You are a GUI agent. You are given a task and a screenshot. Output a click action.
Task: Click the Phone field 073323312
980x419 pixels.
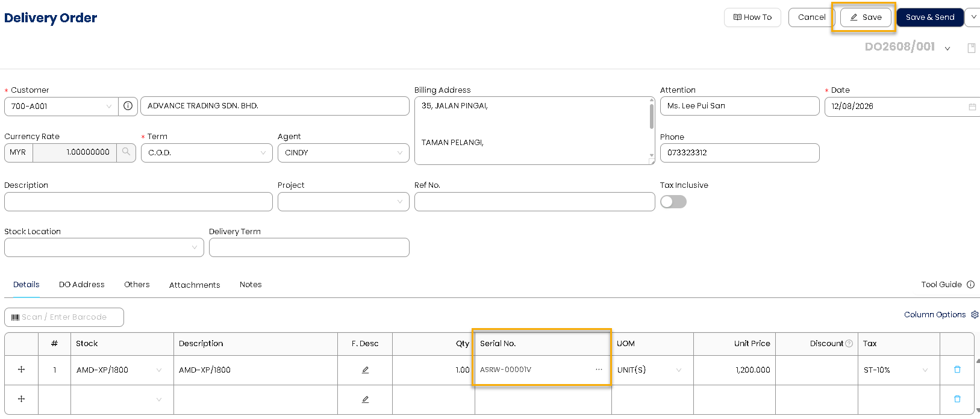click(740, 153)
